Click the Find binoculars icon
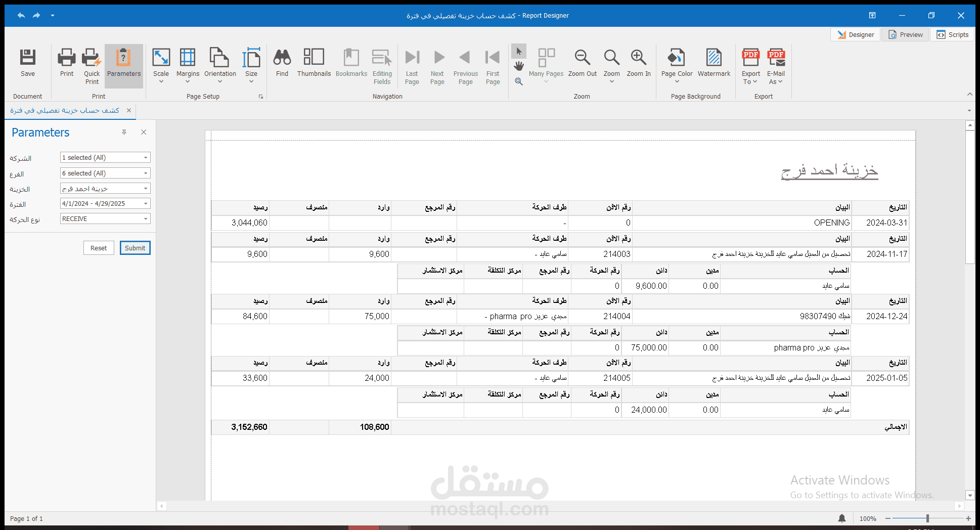Image resolution: width=980 pixels, height=530 pixels. [282, 63]
